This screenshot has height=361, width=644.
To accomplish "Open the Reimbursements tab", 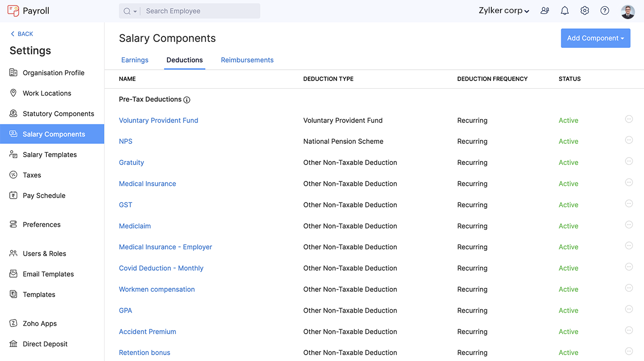I will (247, 60).
